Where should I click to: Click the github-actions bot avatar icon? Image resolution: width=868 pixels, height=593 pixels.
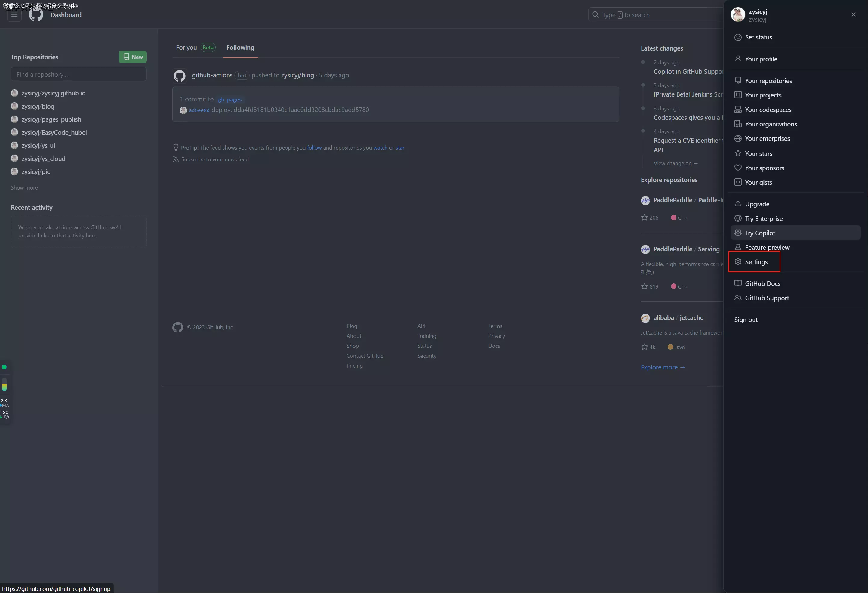tap(179, 76)
